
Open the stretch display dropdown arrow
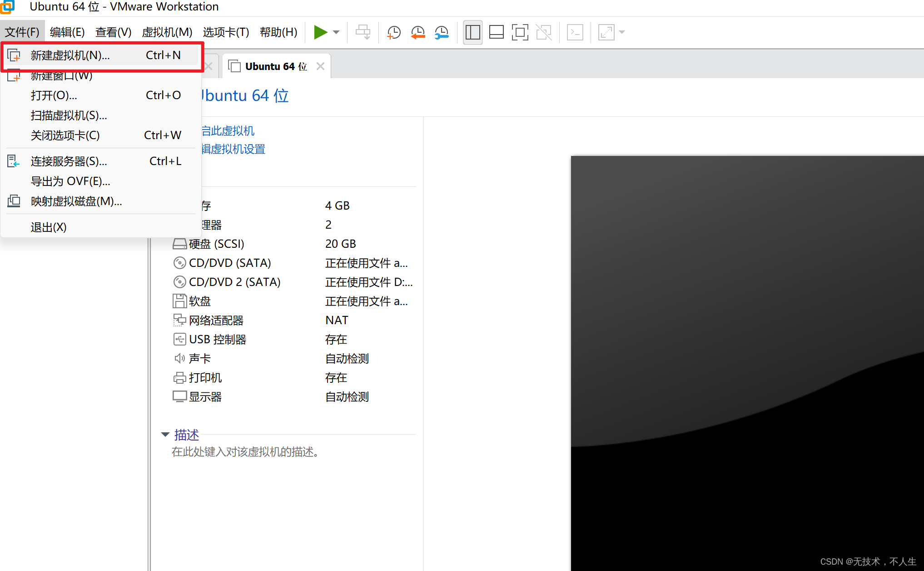(x=622, y=32)
